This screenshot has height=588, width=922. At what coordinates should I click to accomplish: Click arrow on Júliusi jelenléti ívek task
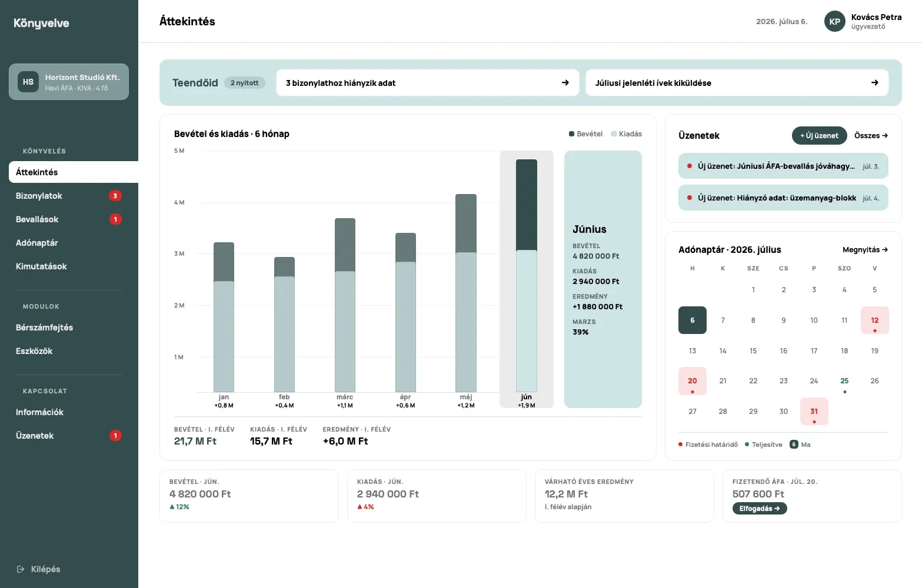coord(875,83)
